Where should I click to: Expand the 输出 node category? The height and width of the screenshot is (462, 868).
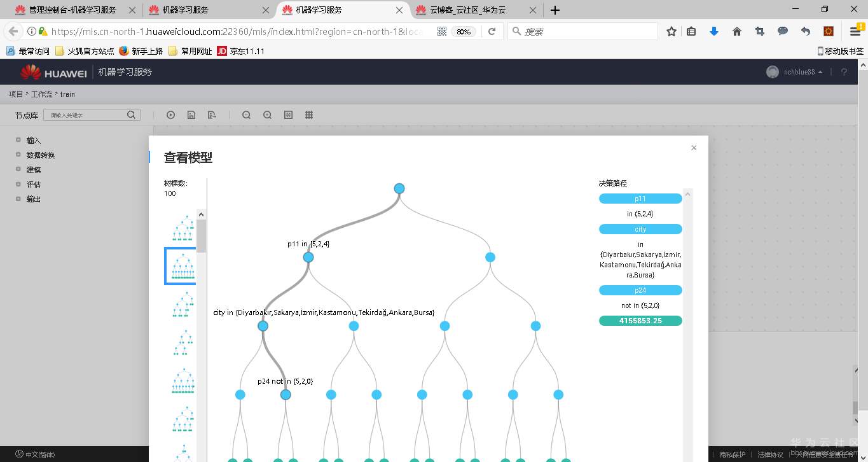click(18, 199)
